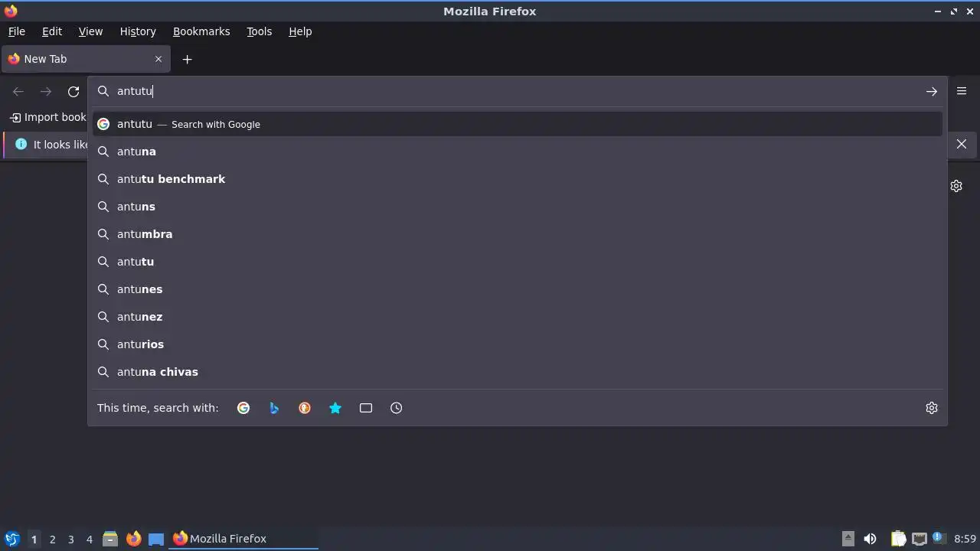Search bookmarks using the star icon
The image size is (980, 551).
click(x=335, y=408)
